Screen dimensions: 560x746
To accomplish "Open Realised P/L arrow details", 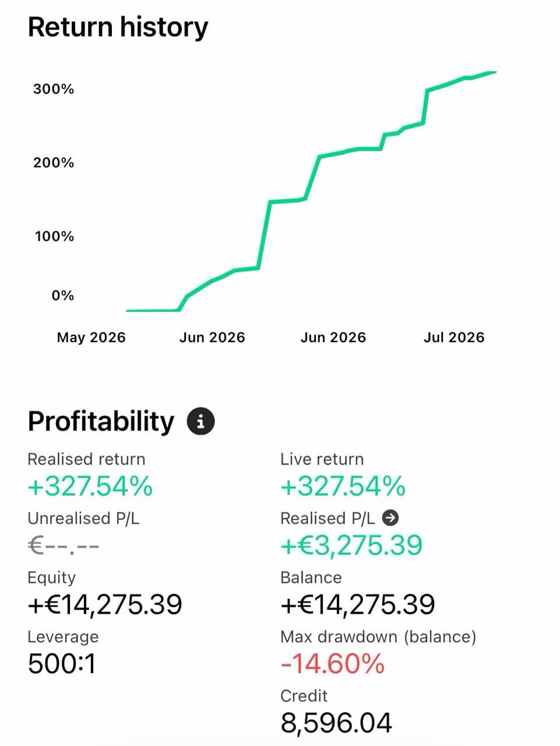I will [392, 518].
